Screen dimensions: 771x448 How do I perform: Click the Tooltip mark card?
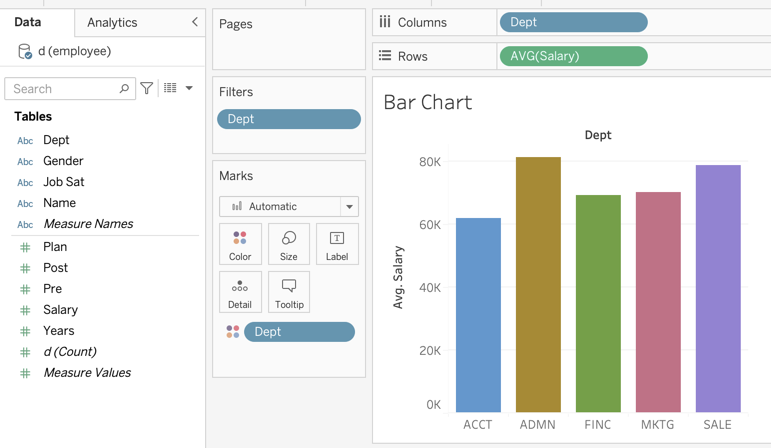(x=289, y=292)
